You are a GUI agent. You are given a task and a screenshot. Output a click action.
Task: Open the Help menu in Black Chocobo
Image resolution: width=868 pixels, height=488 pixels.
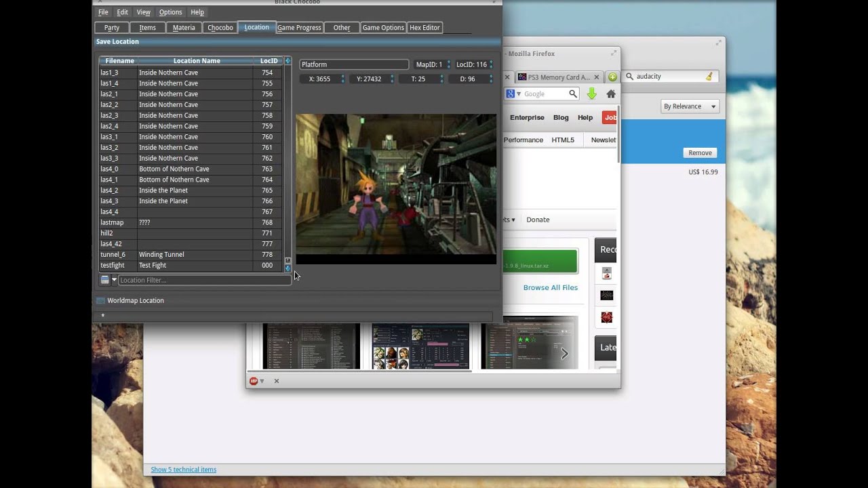197,12
